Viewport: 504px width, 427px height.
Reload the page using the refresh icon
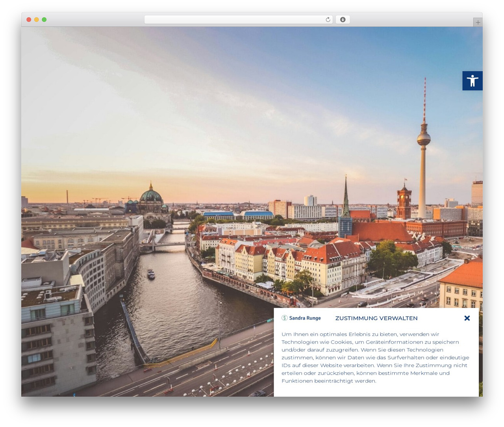pos(328,20)
